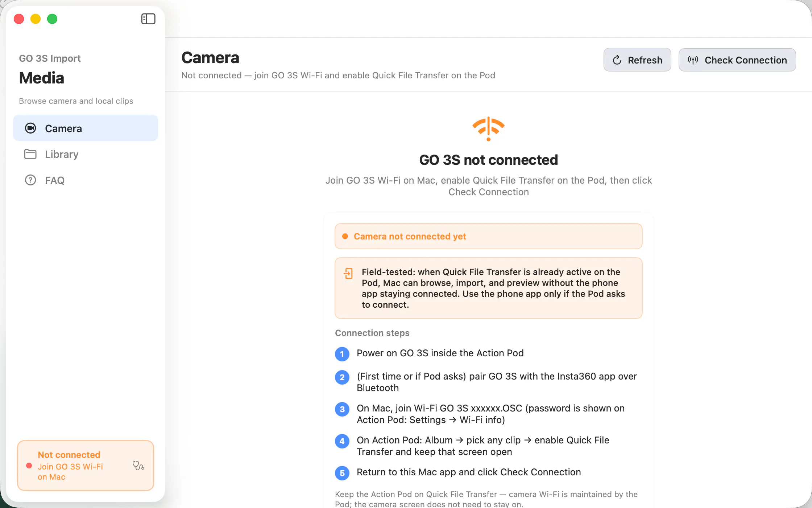Click the orange dot beside Camera not connected yet
The height and width of the screenshot is (508, 812).
[x=345, y=236]
